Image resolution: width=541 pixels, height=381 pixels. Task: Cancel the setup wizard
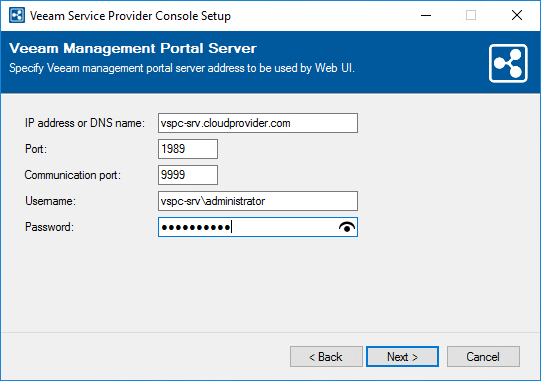pos(483,356)
